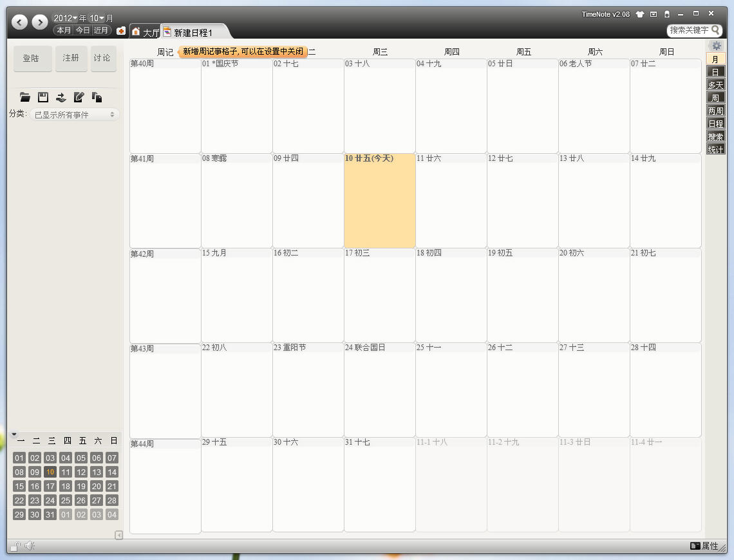The image size is (734, 560).
Task: Select the 日程 schedule view tab
Action: [715, 124]
